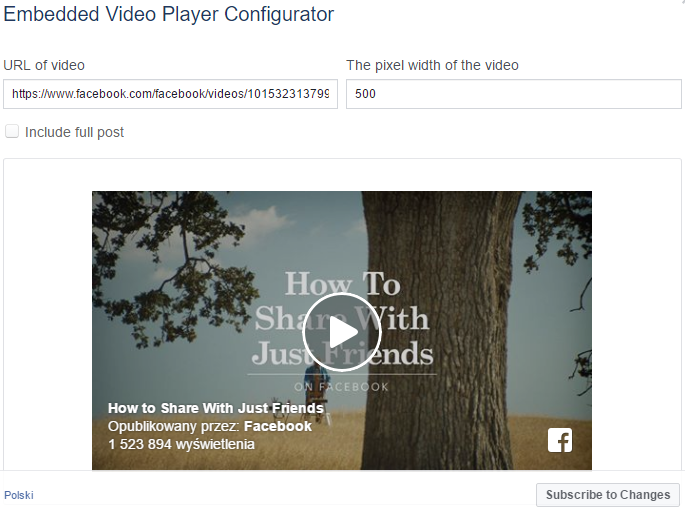Click the Include full post label text
The height and width of the screenshot is (512, 685).
point(74,132)
